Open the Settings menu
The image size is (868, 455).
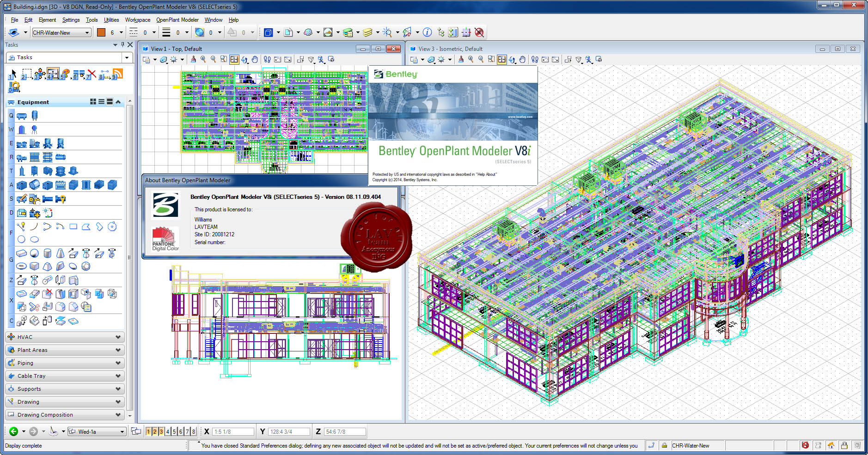71,20
